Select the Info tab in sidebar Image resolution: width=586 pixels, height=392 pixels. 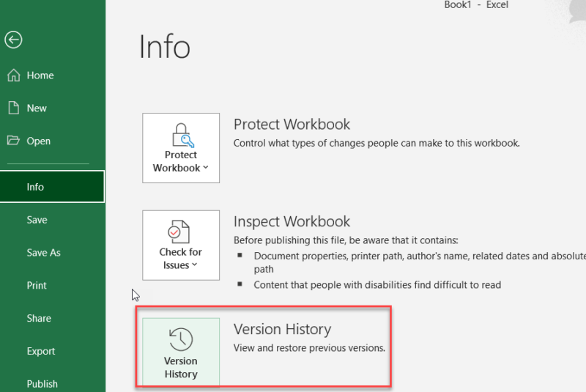click(35, 187)
